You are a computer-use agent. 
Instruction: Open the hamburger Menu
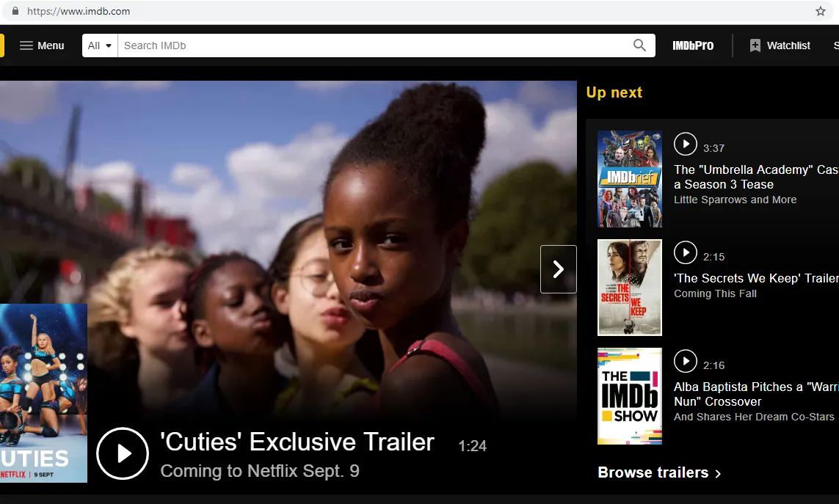(x=42, y=45)
